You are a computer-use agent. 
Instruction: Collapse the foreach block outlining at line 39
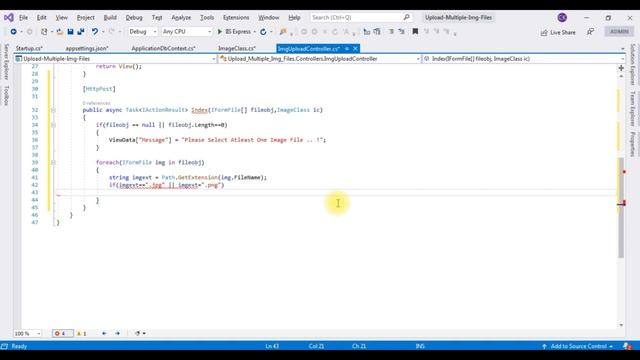[53, 162]
